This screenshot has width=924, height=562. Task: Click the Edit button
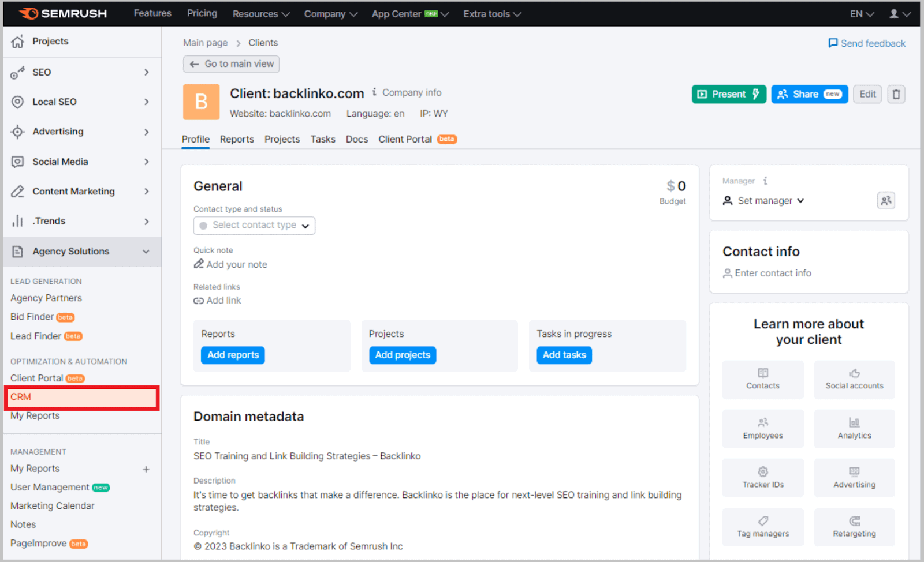867,94
